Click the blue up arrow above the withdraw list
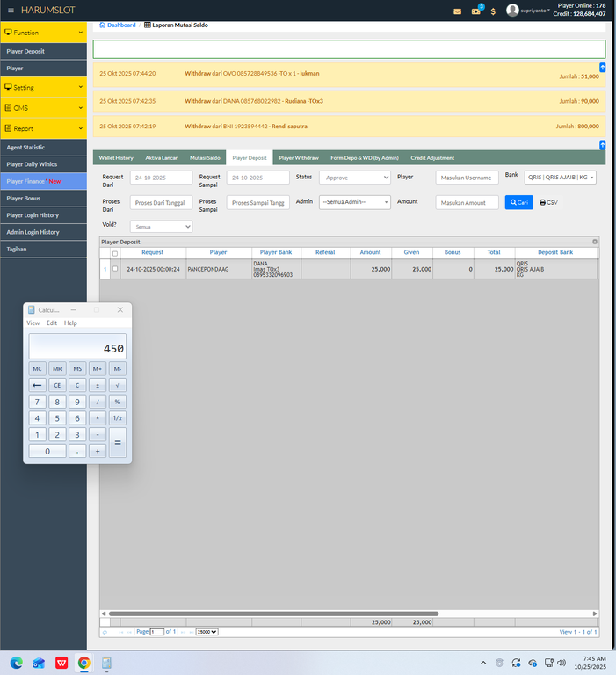The image size is (616, 675). pos(602,67)
